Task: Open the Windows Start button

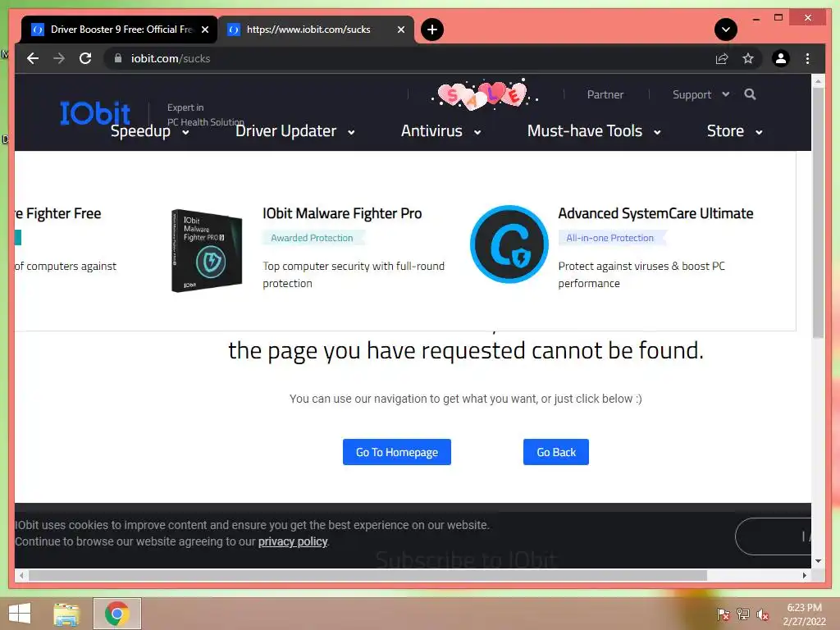Action: 20,614
